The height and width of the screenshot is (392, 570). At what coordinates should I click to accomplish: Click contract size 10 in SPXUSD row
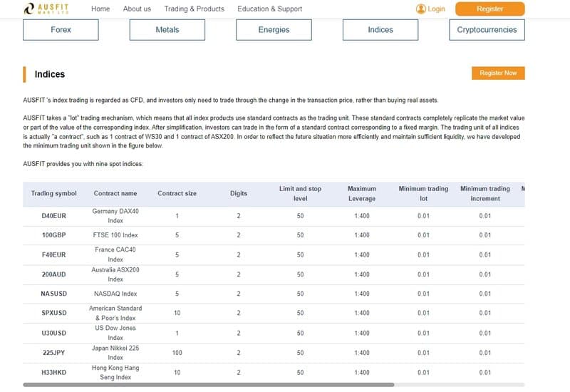tap(177, 313)
